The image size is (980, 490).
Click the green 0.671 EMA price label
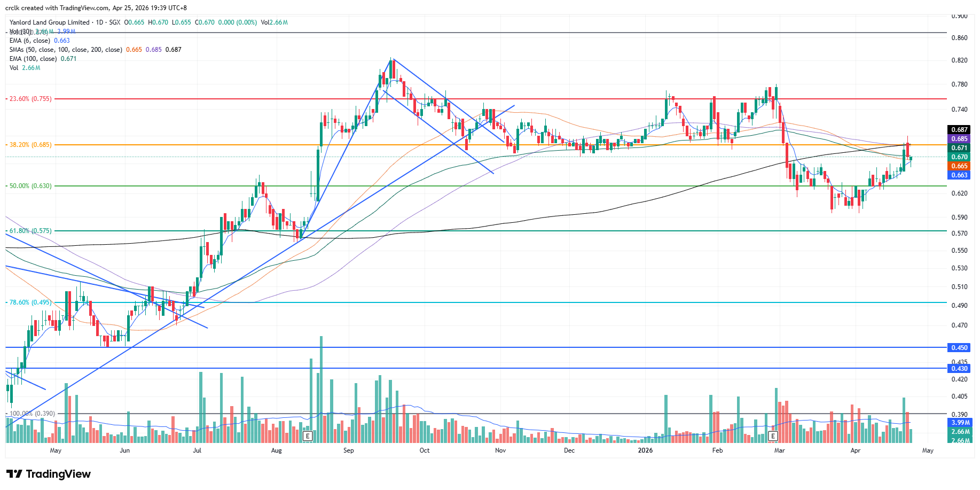point(959,148)
